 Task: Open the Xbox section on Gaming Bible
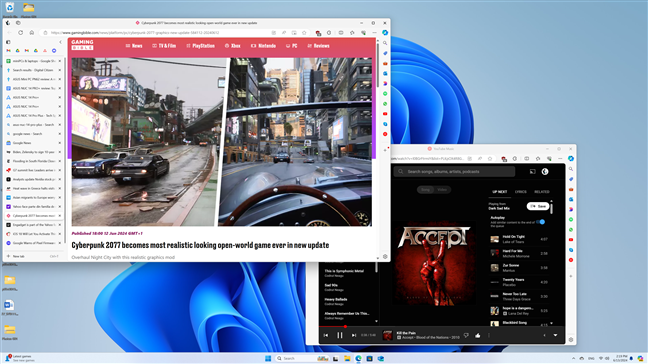(x=233, y=46)
